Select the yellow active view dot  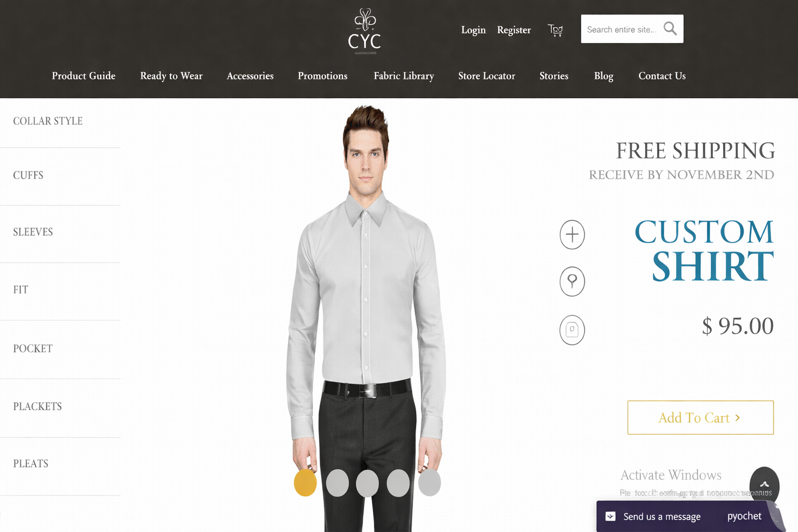(305, 483)
